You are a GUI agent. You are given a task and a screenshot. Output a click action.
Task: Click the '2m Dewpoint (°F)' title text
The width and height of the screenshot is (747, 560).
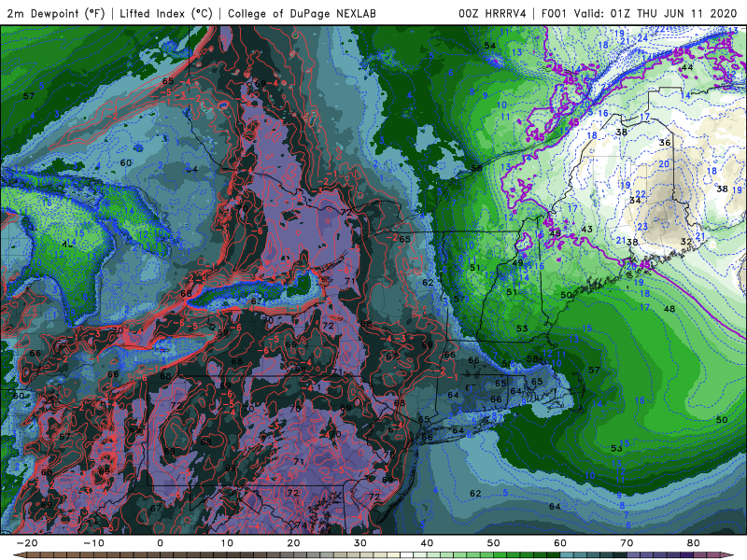click(x=56, y=13)
